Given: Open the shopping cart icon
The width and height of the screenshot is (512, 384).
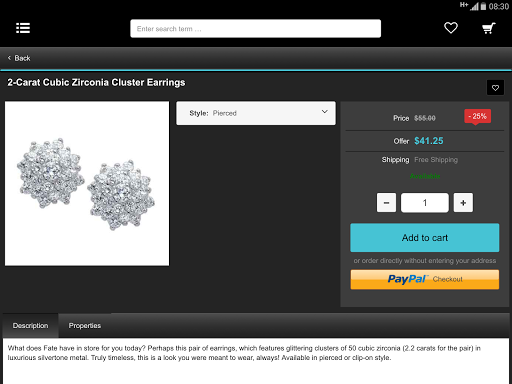Looking at the screenshot, I should tap(489, 28).
